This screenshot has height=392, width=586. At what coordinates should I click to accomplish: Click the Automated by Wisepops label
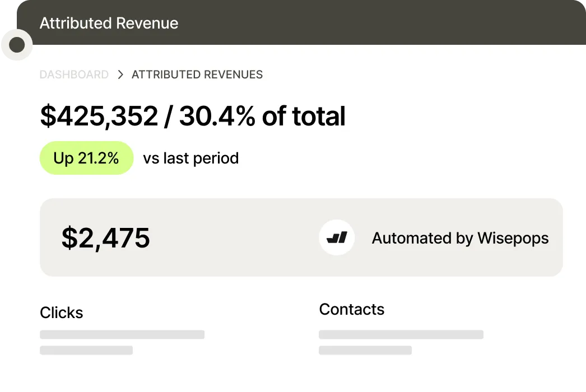coord(460,238)
